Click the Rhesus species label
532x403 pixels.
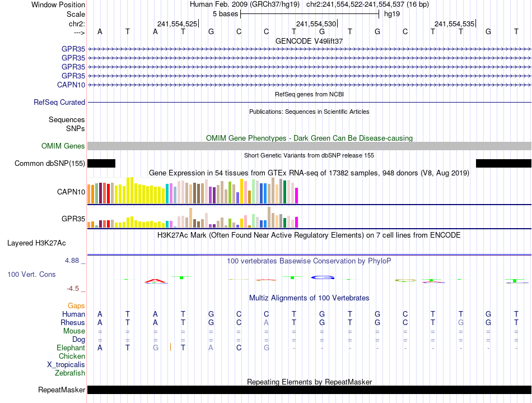tap(73, 322)
